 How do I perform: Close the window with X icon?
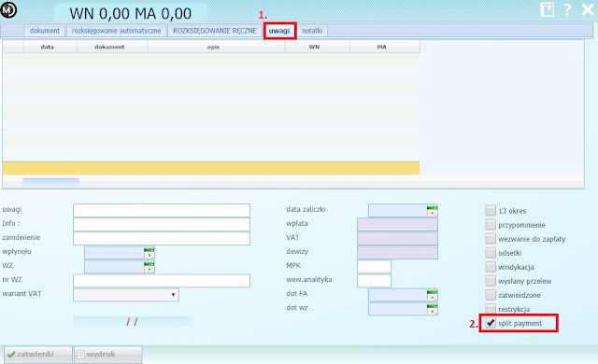[588, 9]
